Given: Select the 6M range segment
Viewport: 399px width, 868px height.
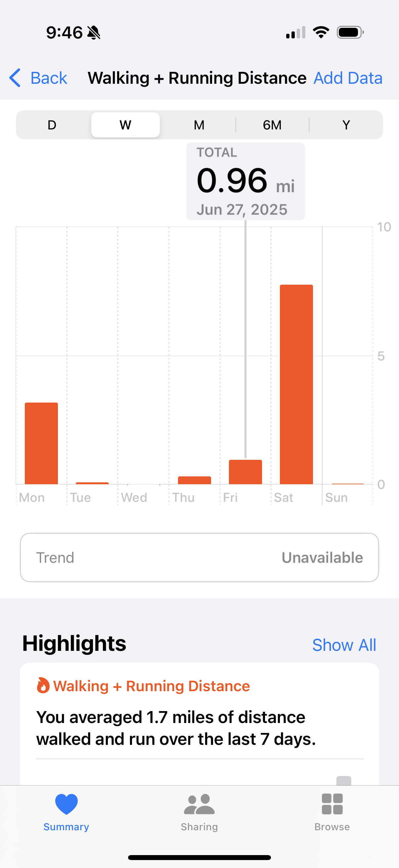Looking at the screenshot, I should (x=272, y=125).
